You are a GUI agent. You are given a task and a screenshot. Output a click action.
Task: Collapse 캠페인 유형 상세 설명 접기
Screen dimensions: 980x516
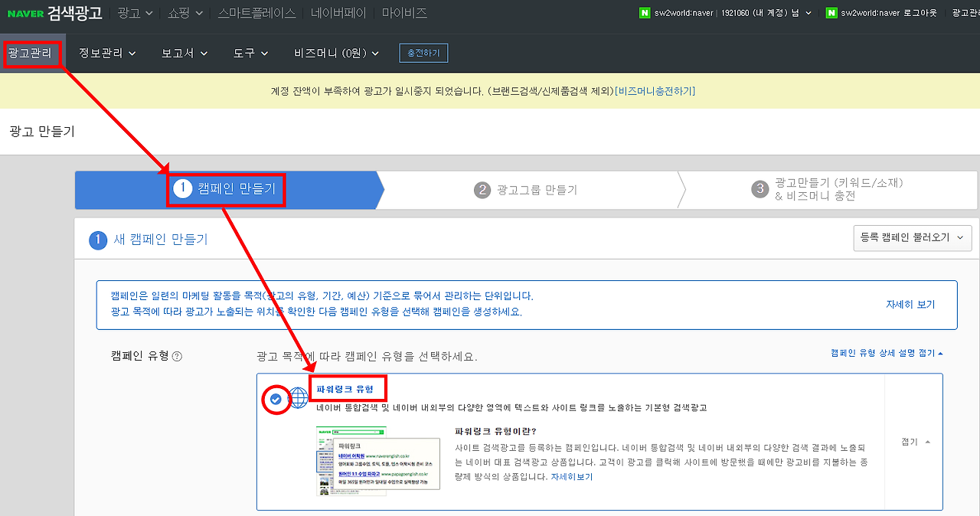click(x=887, y=353)
